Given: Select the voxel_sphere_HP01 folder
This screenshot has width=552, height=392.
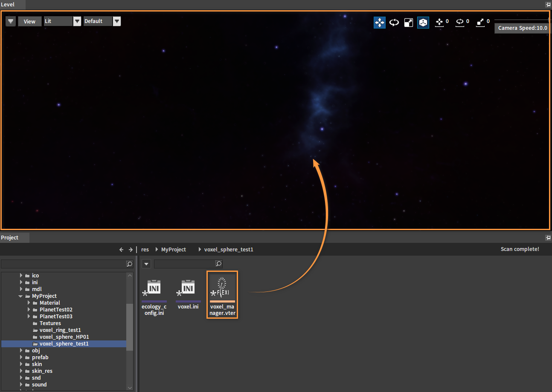Looking at the screenshot, I should (64, 337).
